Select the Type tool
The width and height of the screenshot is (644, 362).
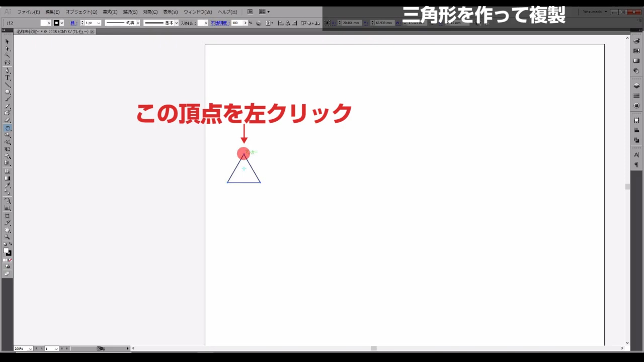pyautogui.click(x=8, y=78)
